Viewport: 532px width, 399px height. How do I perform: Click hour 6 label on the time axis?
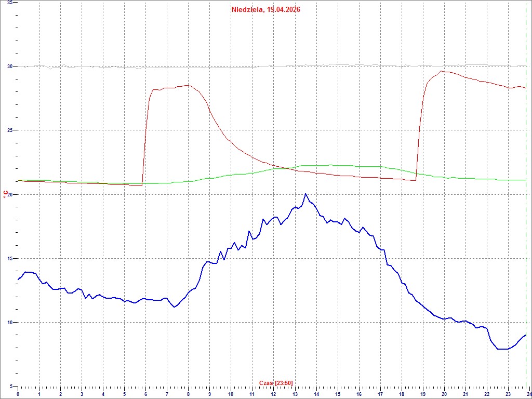[145, 394]
